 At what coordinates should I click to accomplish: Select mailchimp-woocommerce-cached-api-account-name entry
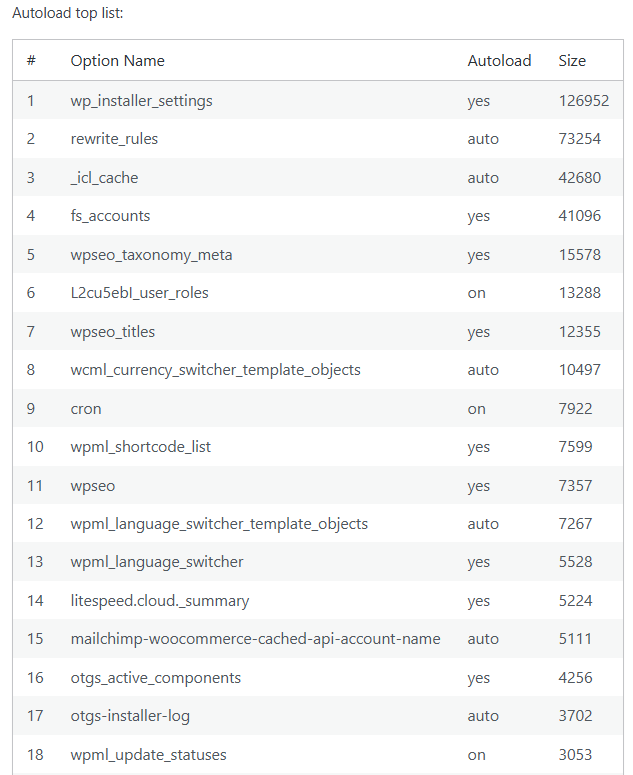click(255, 639)
